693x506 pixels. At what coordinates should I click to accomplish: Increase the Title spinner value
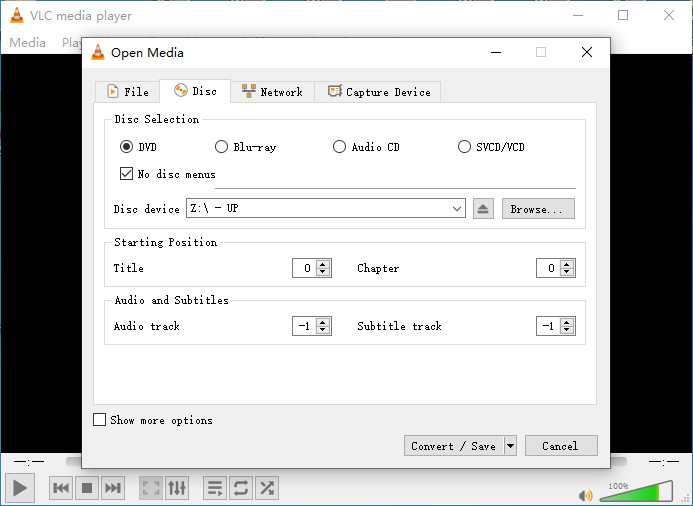pyautogui.click(x=323, y=264)
